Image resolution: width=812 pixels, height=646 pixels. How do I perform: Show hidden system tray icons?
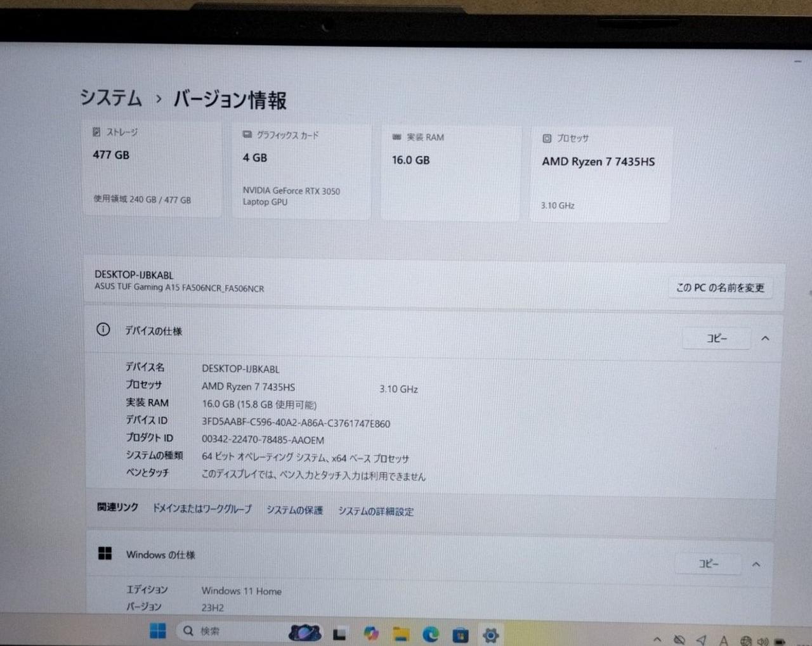tap(657, 640)
